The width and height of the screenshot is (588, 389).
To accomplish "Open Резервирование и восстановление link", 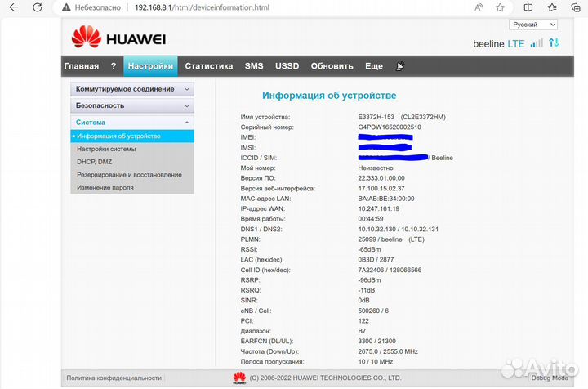I will 129,175.
